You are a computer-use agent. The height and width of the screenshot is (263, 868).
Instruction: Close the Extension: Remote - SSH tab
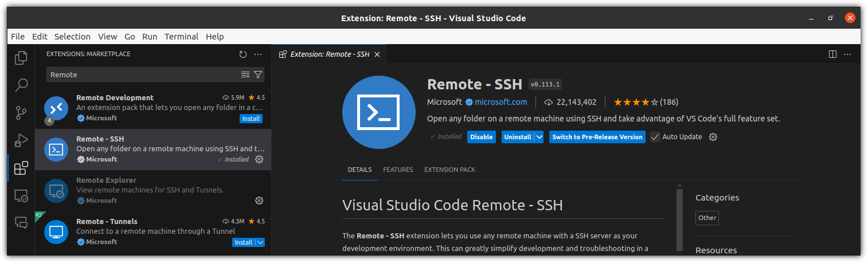[377, 54]
